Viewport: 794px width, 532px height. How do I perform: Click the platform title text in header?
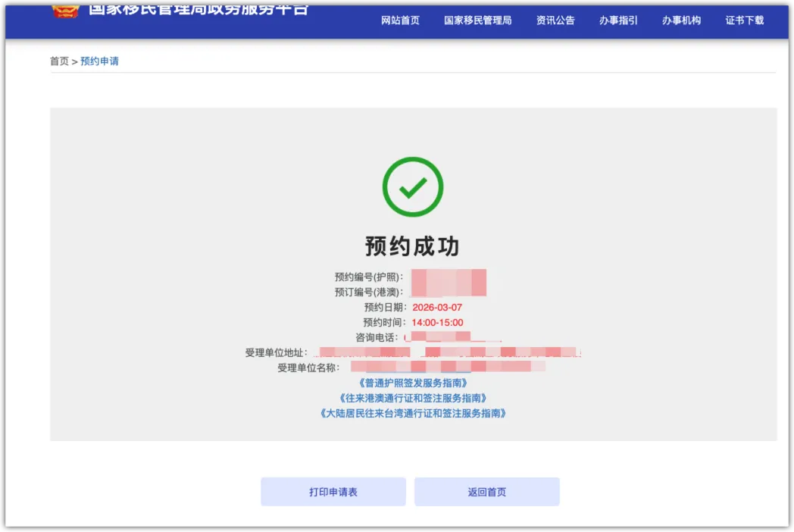pos(198,9)
